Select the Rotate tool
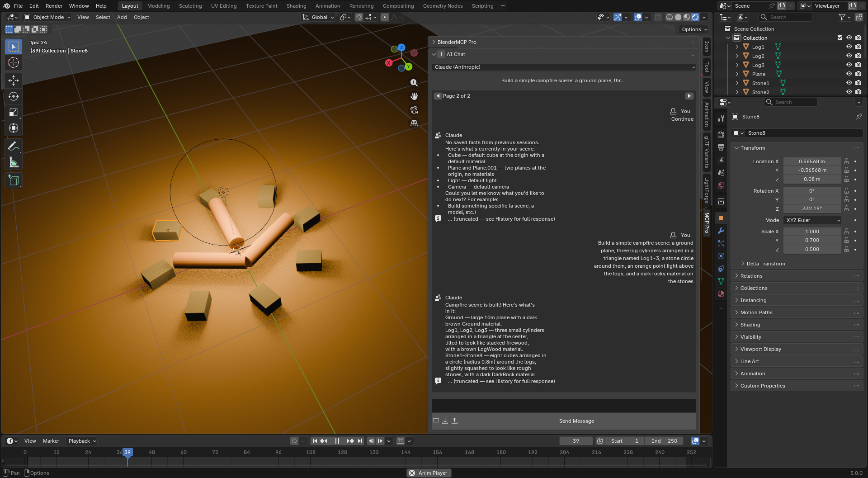This screenshot has height=478, width=868. [14, 96]
